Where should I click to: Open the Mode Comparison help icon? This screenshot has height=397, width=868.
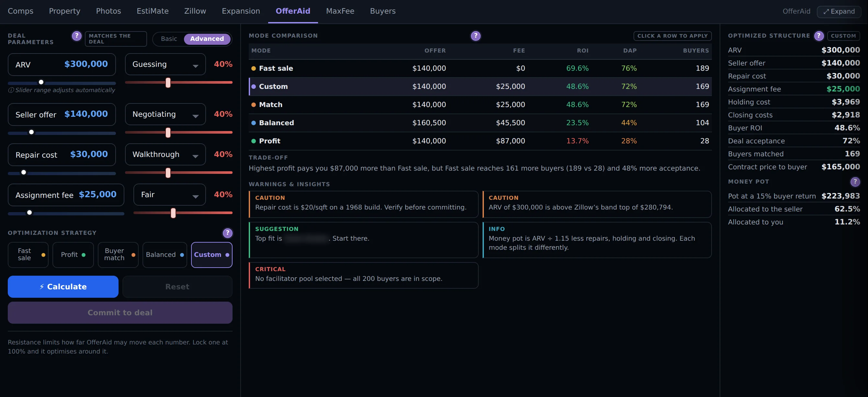(x=475, y=36)
